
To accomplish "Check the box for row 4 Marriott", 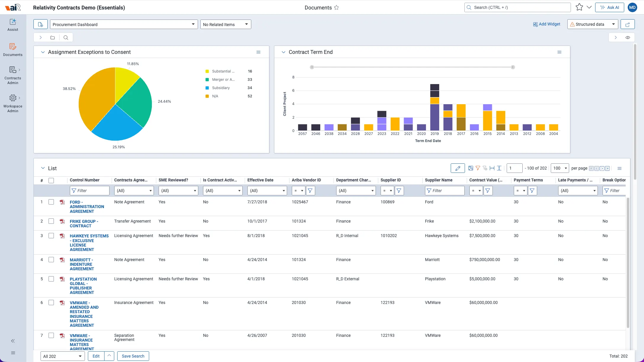I will [51, 260].
